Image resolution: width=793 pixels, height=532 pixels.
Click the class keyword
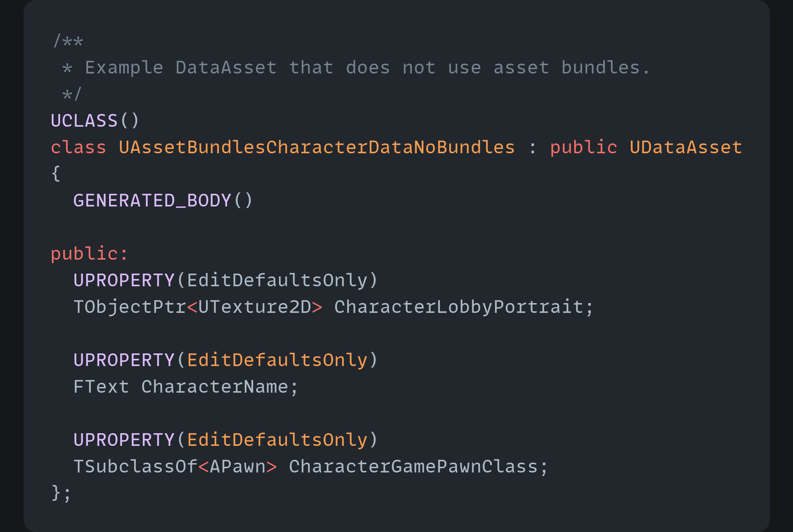[x=79, y=148]
